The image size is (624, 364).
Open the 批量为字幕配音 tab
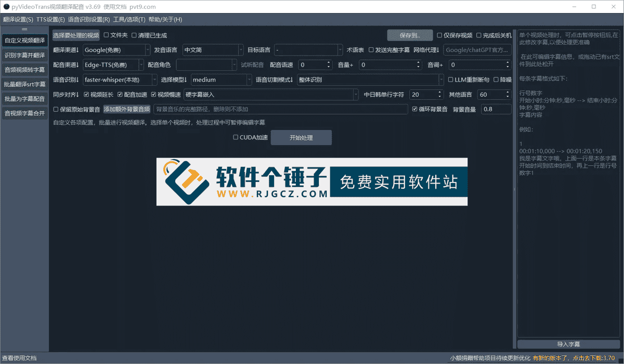pos(24,98)
